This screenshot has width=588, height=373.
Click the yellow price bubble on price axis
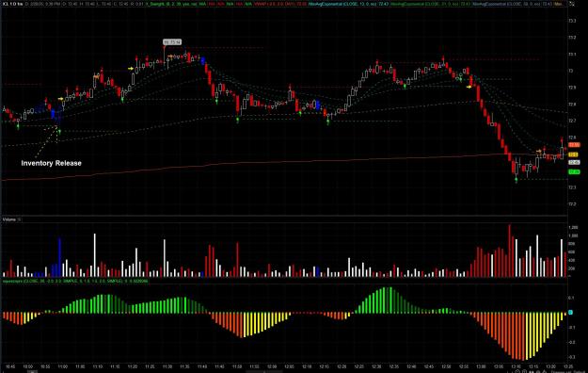(x=573, y=154)
